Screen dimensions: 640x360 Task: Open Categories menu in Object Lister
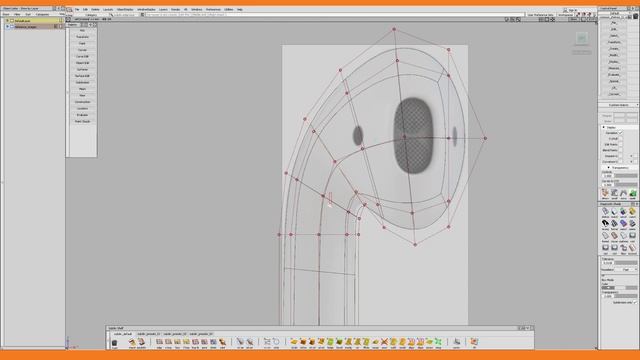(x=42, y=14)
